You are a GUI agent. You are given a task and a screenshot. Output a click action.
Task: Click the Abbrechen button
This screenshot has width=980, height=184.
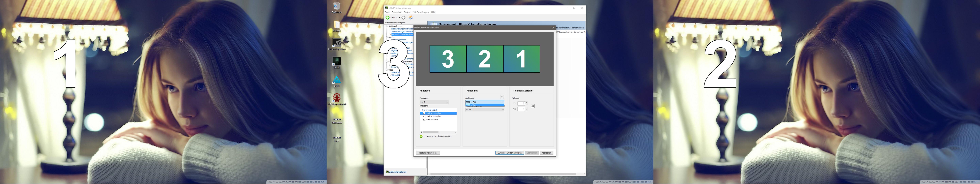(x=546, y=153)
